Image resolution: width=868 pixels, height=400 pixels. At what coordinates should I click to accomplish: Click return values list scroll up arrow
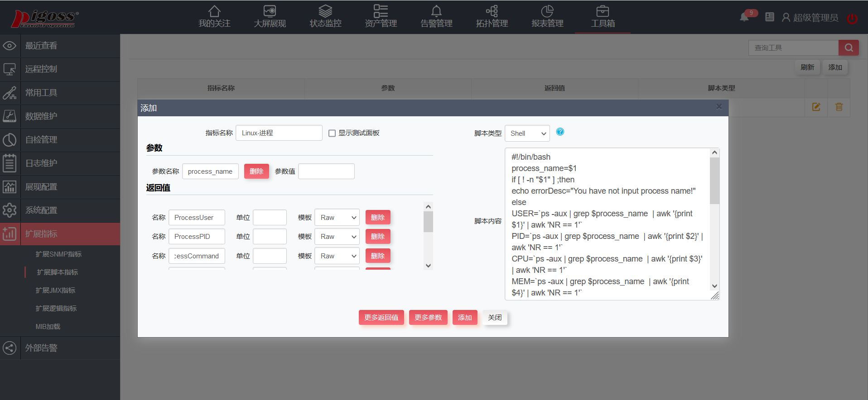pyautogui.click(x=428, y=207)
